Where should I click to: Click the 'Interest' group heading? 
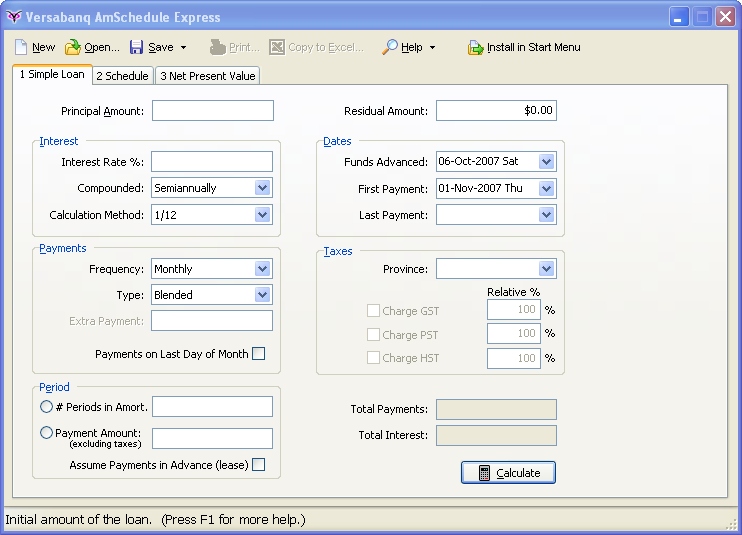(59, 141)
